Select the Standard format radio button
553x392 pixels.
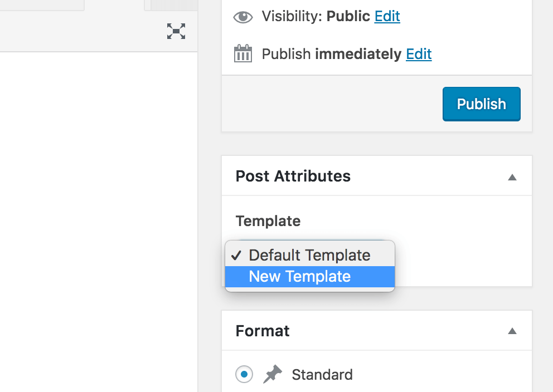(244, 374)
